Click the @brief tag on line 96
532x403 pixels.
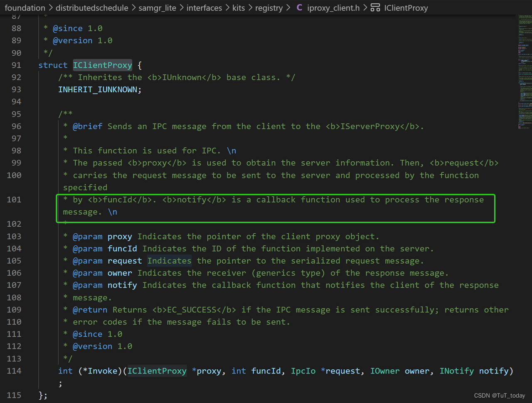[88, 126]
